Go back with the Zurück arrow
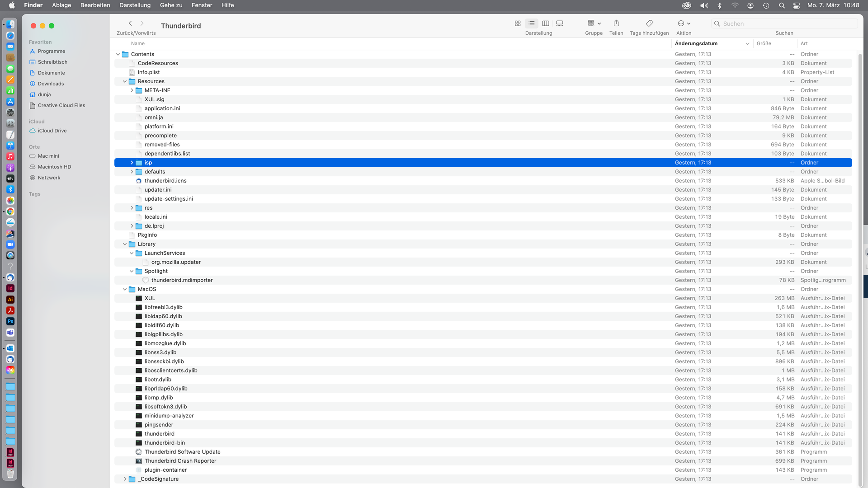This screenshot has width=868, height=488. (130, 23)
